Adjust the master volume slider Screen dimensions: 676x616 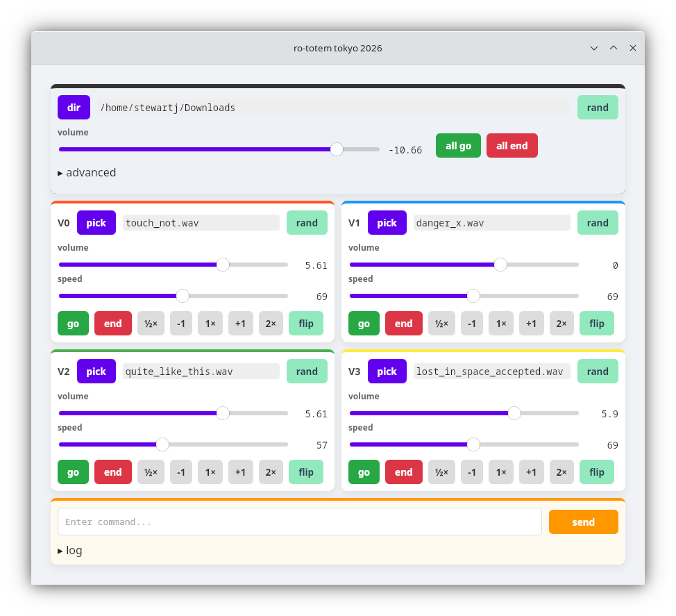[x=219, y=150]
